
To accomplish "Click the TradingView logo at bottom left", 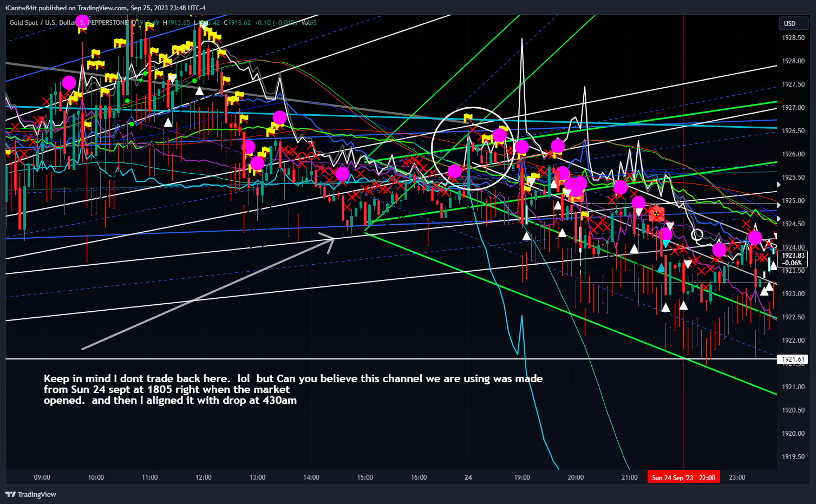I will tap(31, 494).
